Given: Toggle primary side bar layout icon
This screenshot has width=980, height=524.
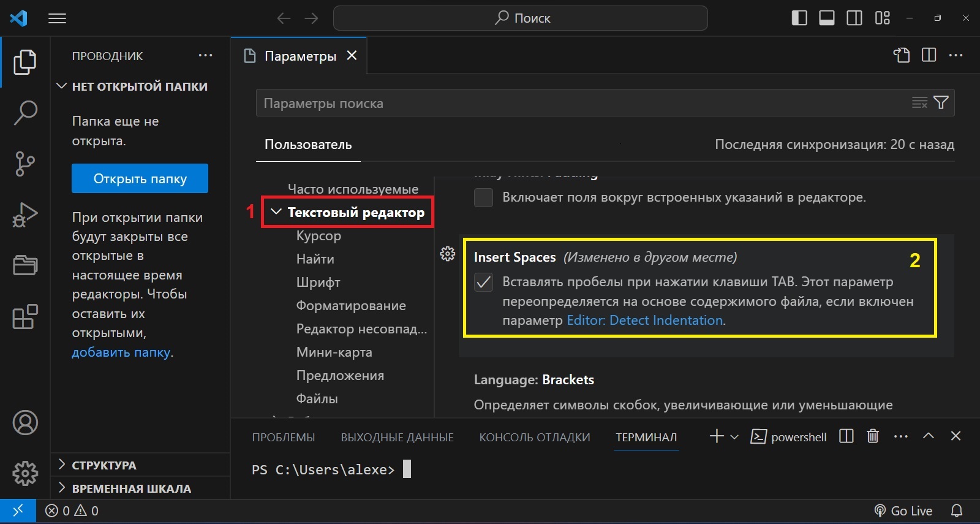Looking at the screenshot, I should [799, 18].
